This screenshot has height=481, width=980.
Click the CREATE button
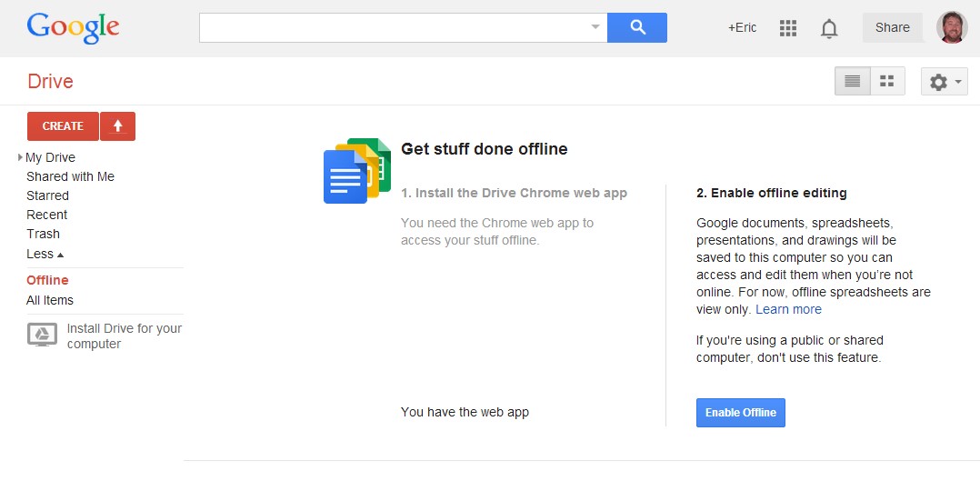coord(63,126)
